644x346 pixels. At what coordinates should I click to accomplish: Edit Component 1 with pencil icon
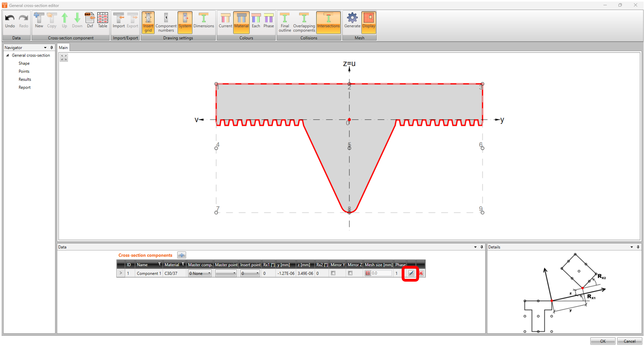(x=411, y=273)
